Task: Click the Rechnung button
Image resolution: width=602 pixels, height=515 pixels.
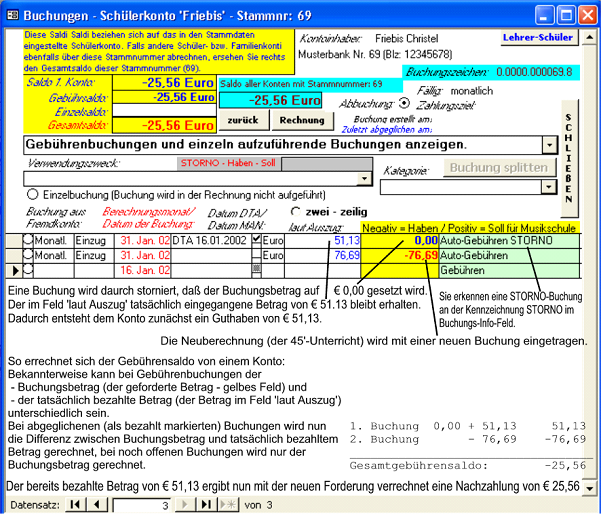Action: pyautogui.click(x=304, y=120)
